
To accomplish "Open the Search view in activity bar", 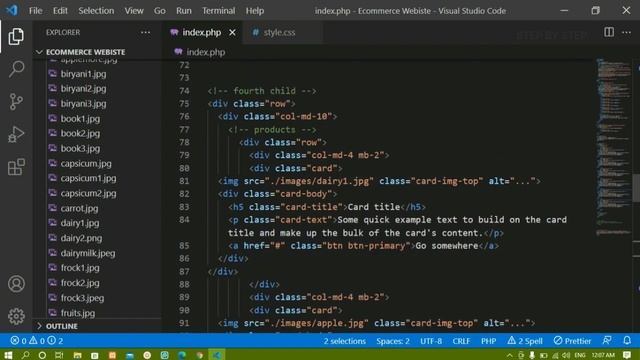I will point(16,69).
